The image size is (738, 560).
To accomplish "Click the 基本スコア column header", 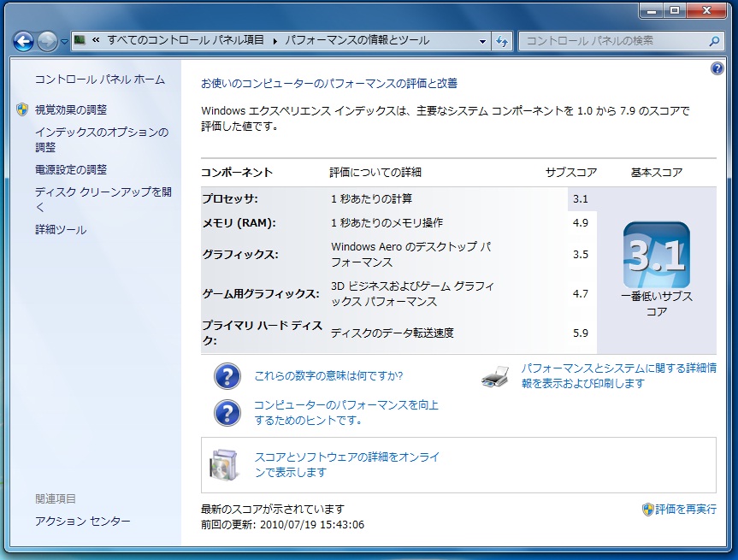I will coord(657,173).
